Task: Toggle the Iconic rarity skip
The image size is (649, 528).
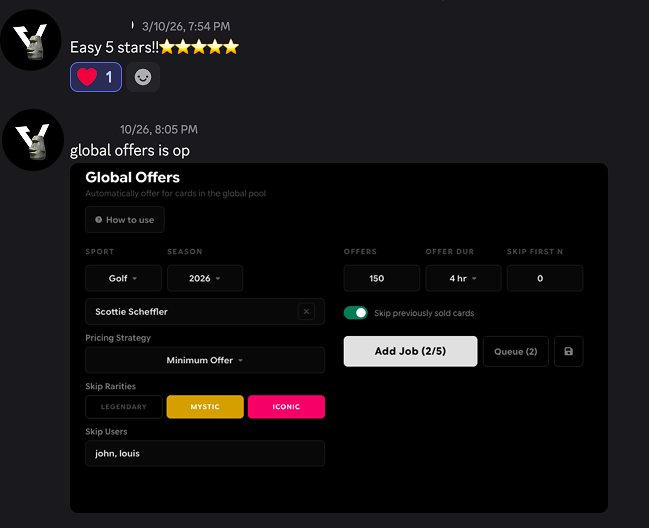Action: point(286,407)
